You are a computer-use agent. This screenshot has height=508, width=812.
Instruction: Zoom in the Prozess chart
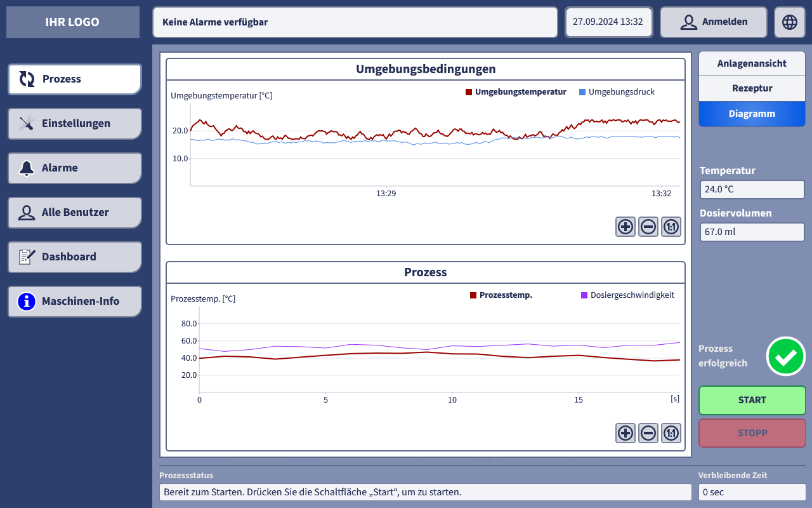pyautogui.click(x=625, y=433)
